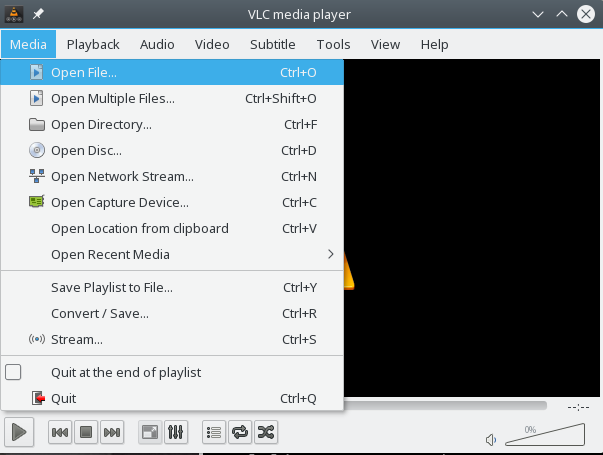603x455 pixels.
Task: Select Convert / Save... entry
Action: 172,313
